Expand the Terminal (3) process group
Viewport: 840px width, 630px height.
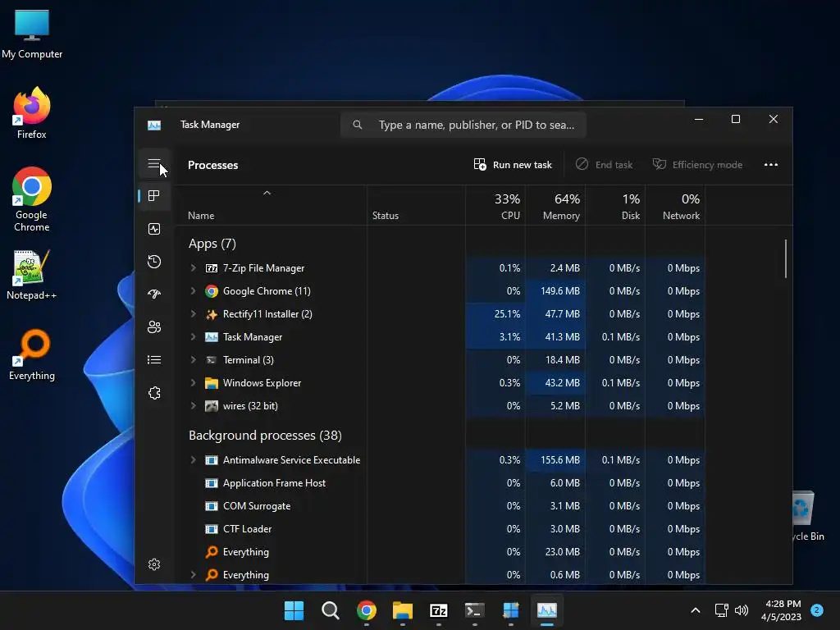[x=194, y=360]
